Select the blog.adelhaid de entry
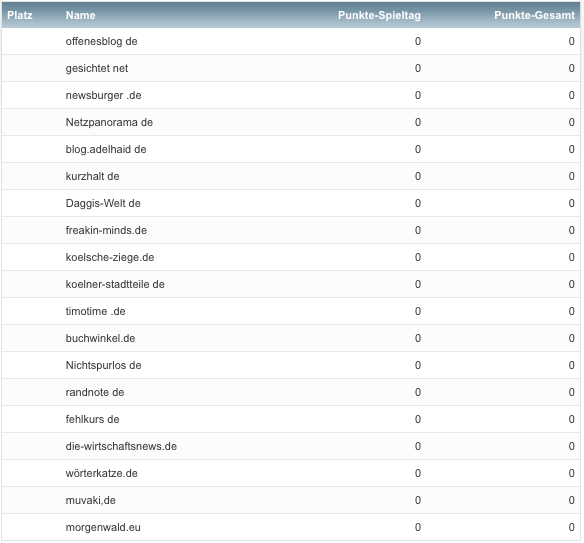Screen dimensions: 584x543 coord(106,149)
